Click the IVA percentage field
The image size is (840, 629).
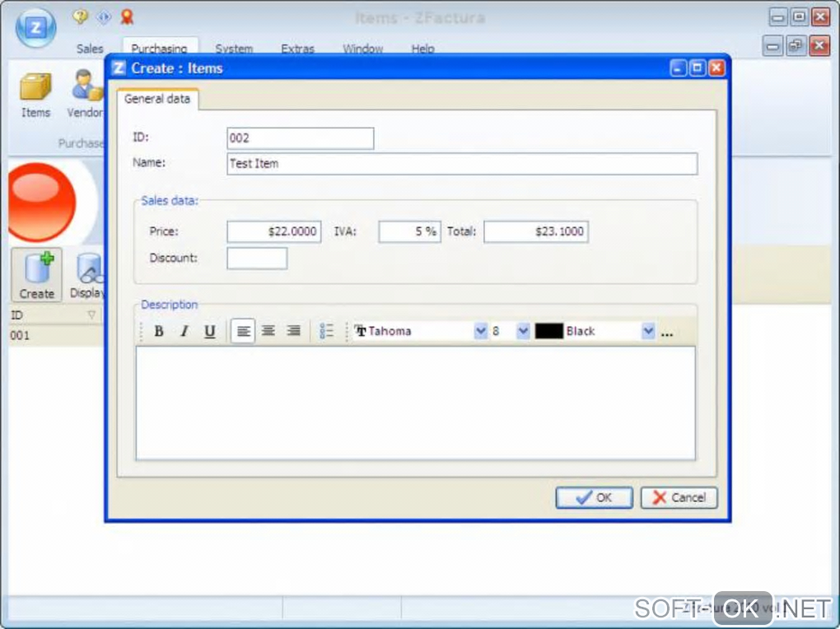(409, 231)
